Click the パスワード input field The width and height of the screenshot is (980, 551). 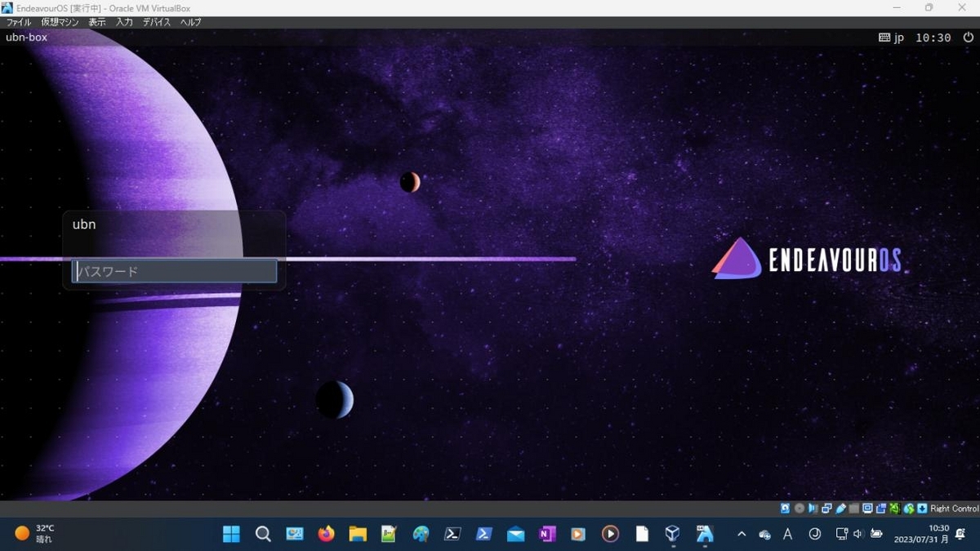click(175, 271)
